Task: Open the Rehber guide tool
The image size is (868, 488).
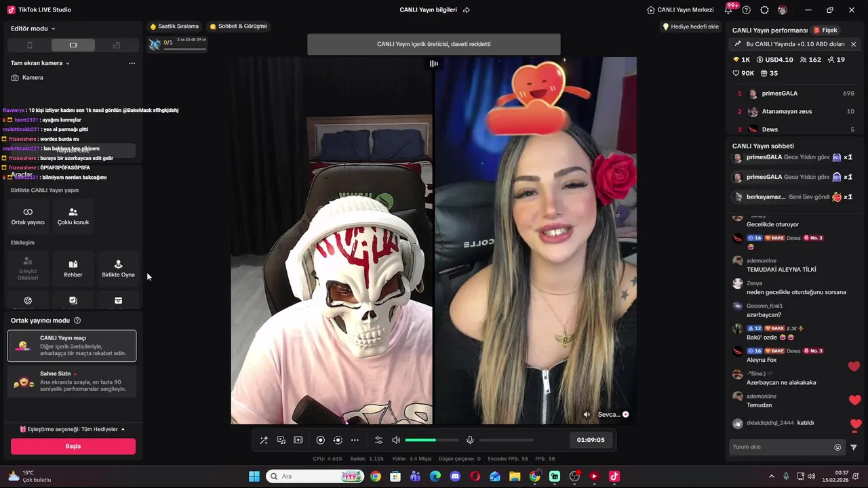Action: 73,268
